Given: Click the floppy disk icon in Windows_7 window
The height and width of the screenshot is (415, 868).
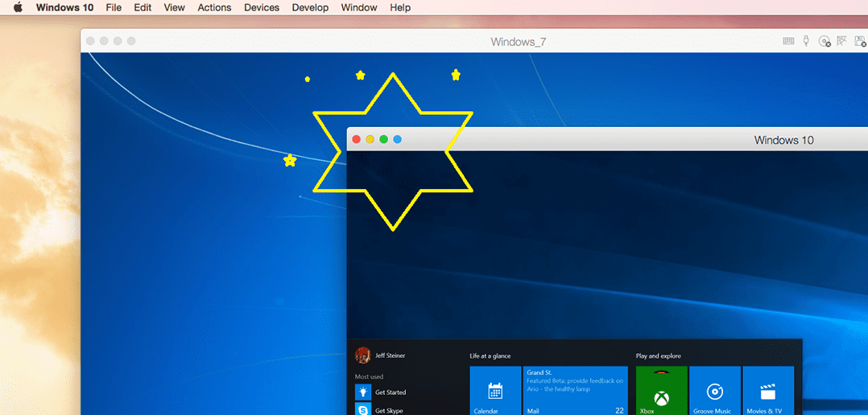Looking at the screenshot, I should pyautogui.click(x=861, y=42).
